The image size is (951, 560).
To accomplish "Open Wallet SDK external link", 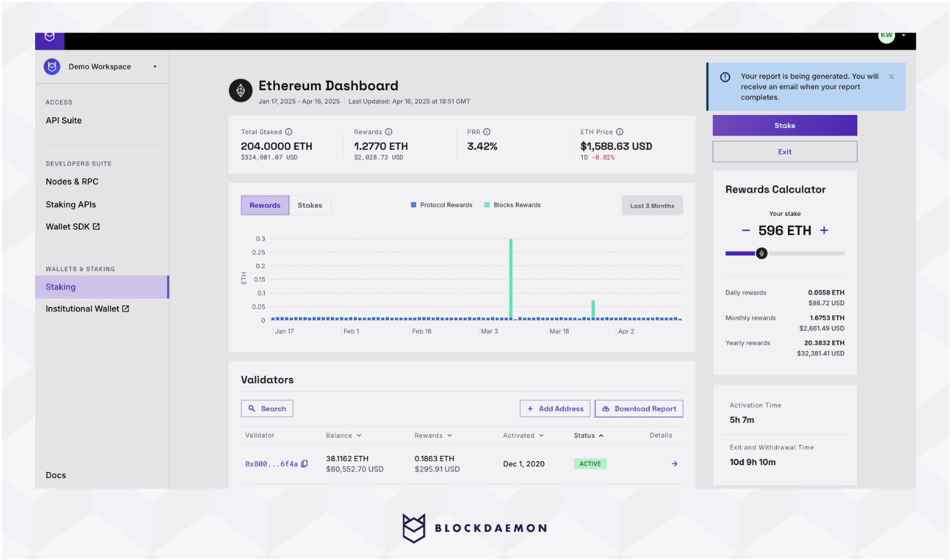I will pos(72,226).
